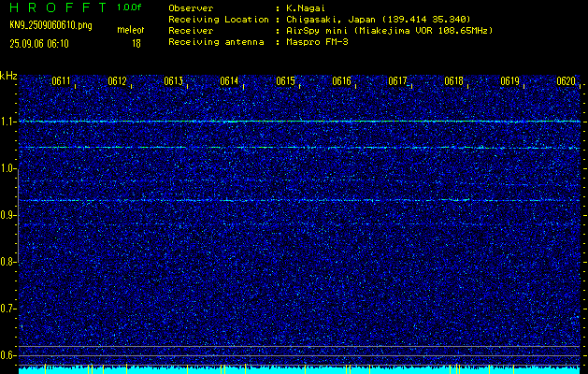The width and height of the screenshot is (588, 374).
Task: Click the 0614 time marker
Action: tap(230, 80)
